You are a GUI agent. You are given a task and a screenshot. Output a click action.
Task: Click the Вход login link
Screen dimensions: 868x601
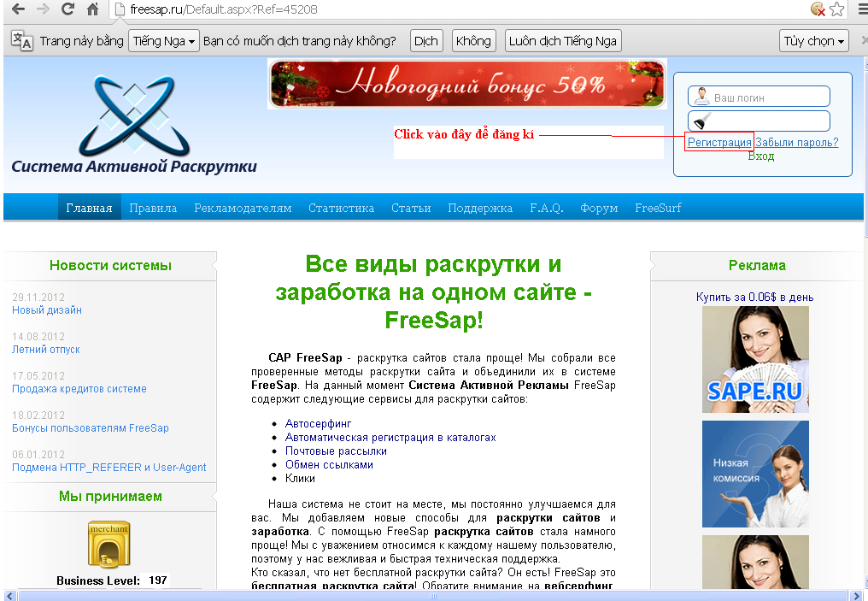[x=761, y=156]
